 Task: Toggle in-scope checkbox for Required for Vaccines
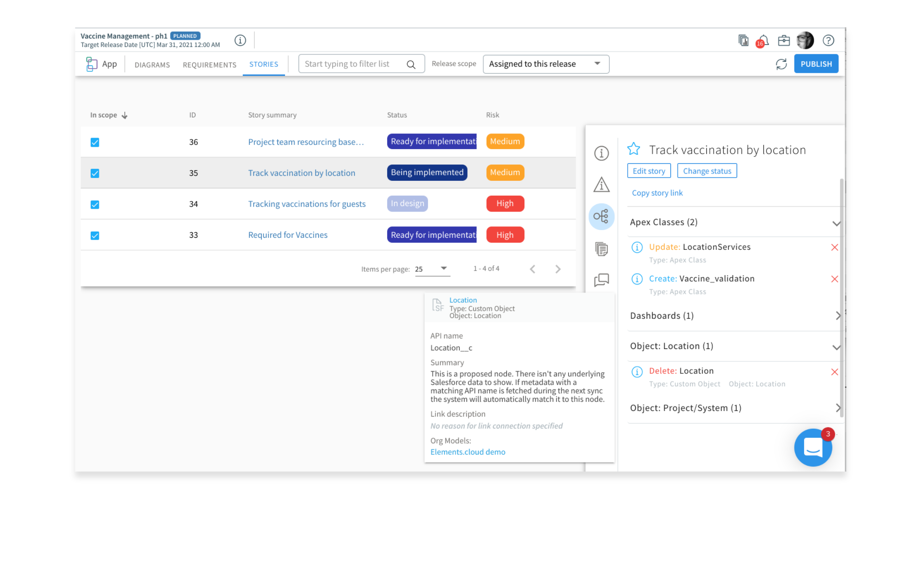(x=95, y=236)
